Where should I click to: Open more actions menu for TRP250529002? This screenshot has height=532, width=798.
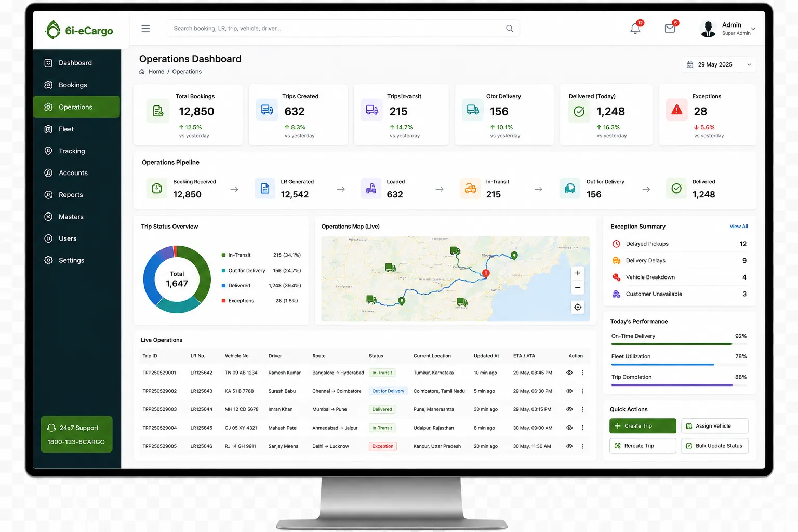coord(583,391)
